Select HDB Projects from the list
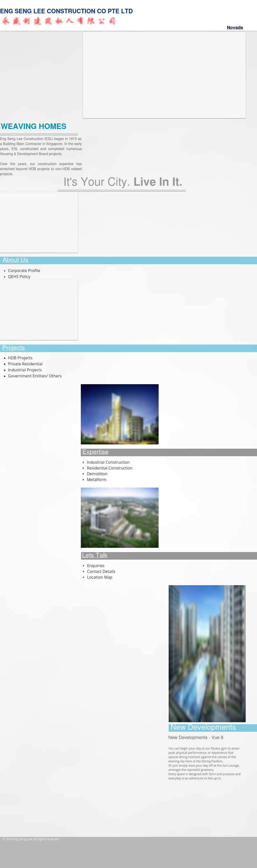This screenshot has height=868, width=257. coord(20,358)
